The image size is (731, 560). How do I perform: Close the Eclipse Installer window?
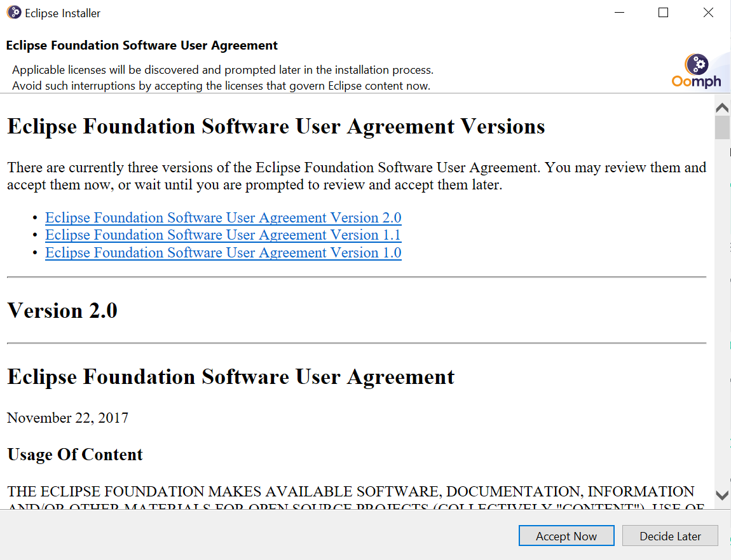pyautogui.click(x=708, y=13)
